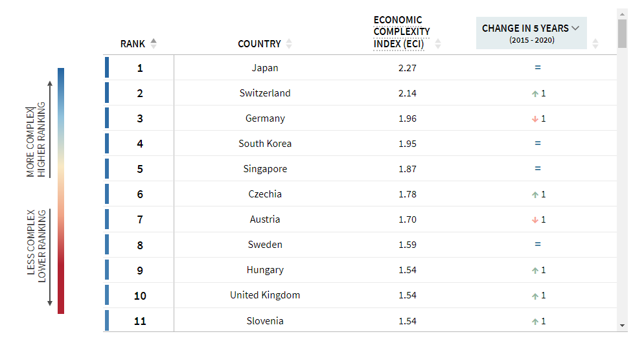Click scrollbar down arrow at bottom

point(622,326)
